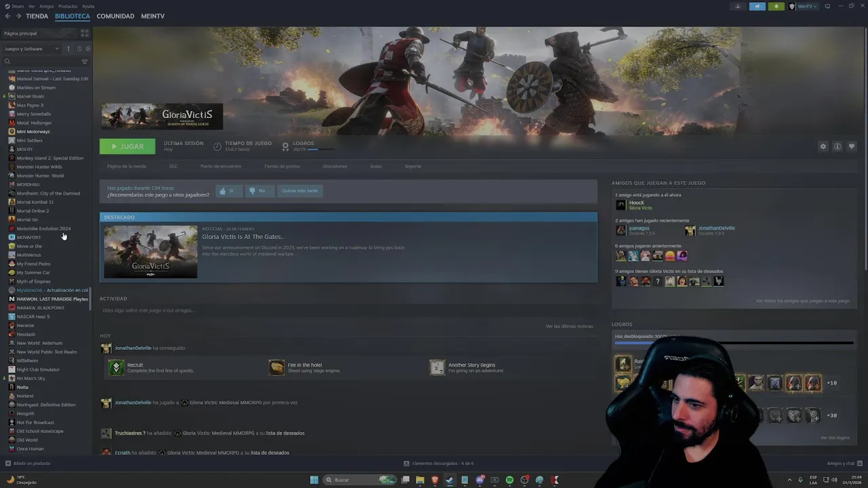Open Windows Start menu
The width and height of the screenshot is (868, 488).
314,480
